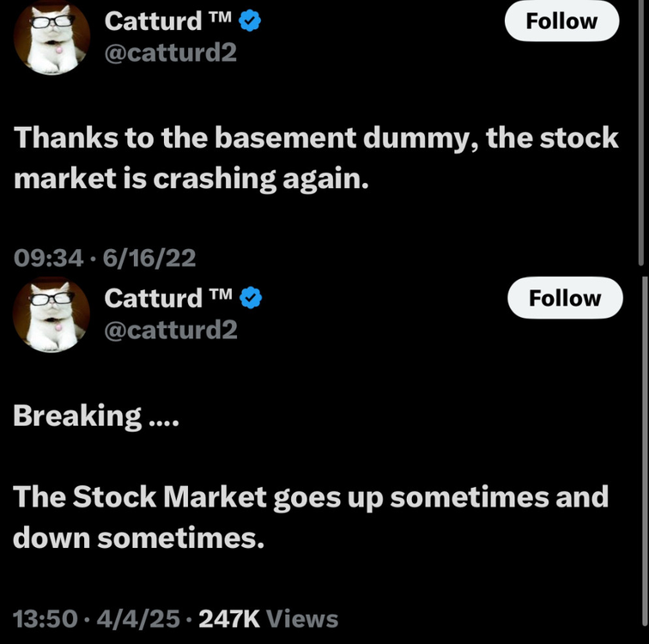This screenshot has width=649, height=644.
Task: Select the "basement dummy" tweet text
Action: pyautogui.click(x=315, y=158)
